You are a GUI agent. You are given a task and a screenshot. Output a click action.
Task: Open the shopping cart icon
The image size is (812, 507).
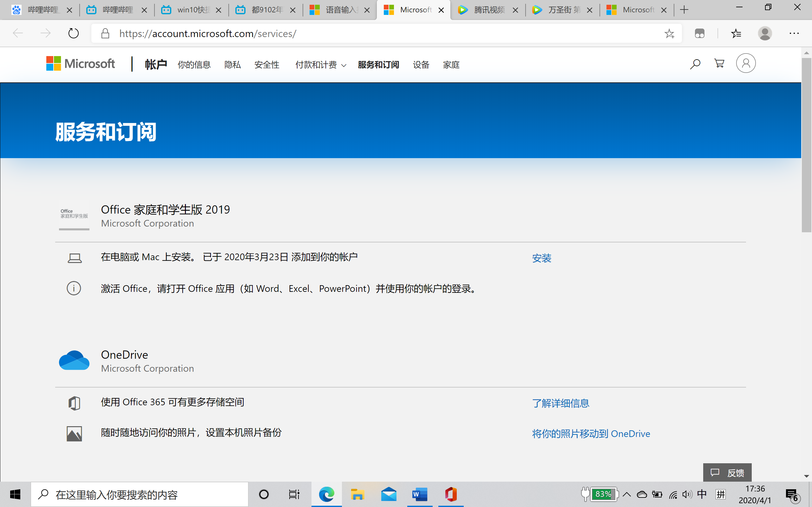(x=719, y=63)
